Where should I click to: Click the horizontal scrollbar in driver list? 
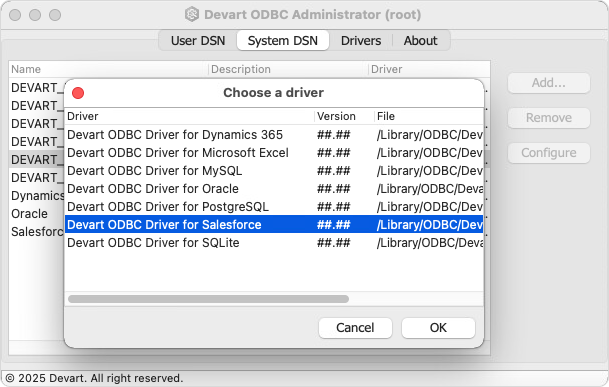click(x=208, y=299)
